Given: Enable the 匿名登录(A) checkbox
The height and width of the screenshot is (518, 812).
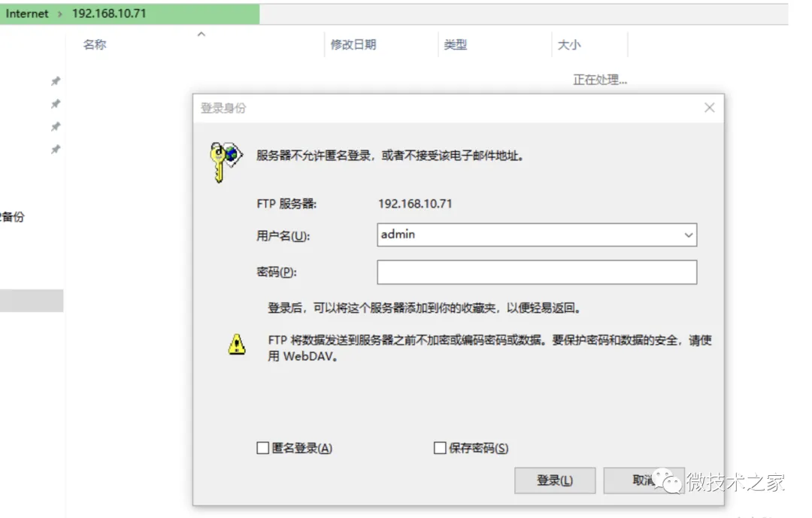Looking at the screenshot, I should click(x=262, y=448).
